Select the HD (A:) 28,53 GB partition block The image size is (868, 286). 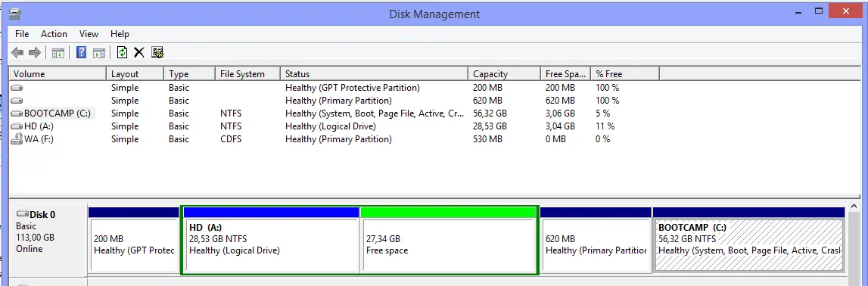271,245
